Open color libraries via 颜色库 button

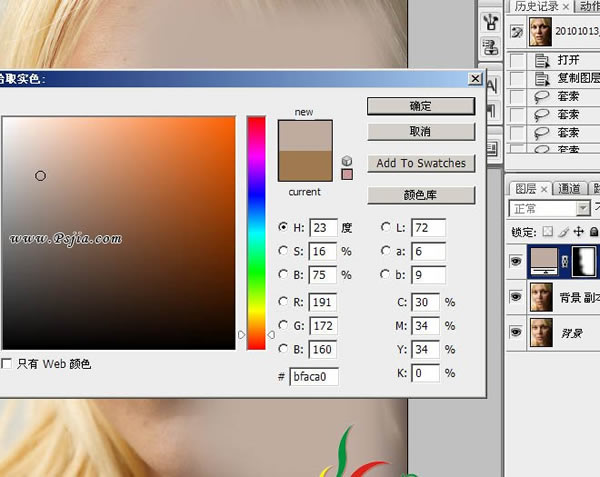click(421, 195)
